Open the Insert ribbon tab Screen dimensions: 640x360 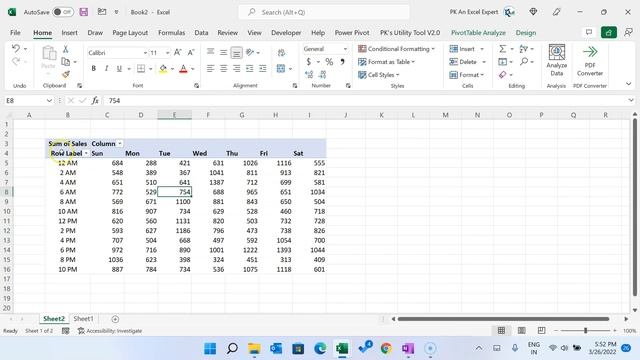click(x=69, y=33)
